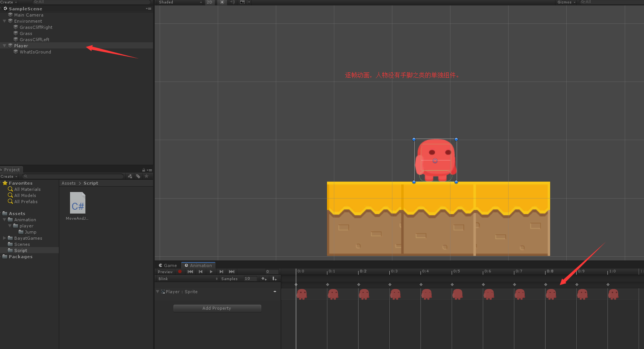Click the Add Property button

pos(217,308)
